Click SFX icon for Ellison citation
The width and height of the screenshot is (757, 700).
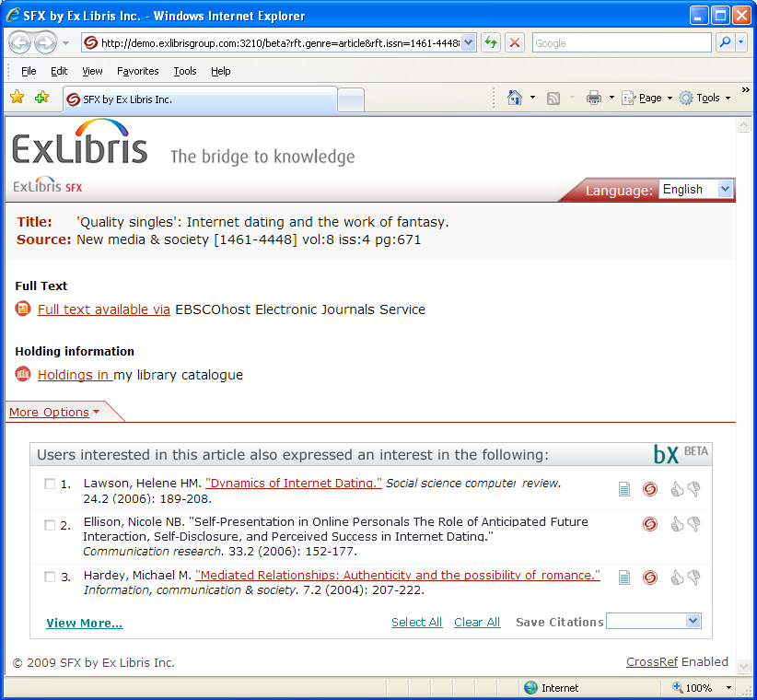click(x=650, y=524)
